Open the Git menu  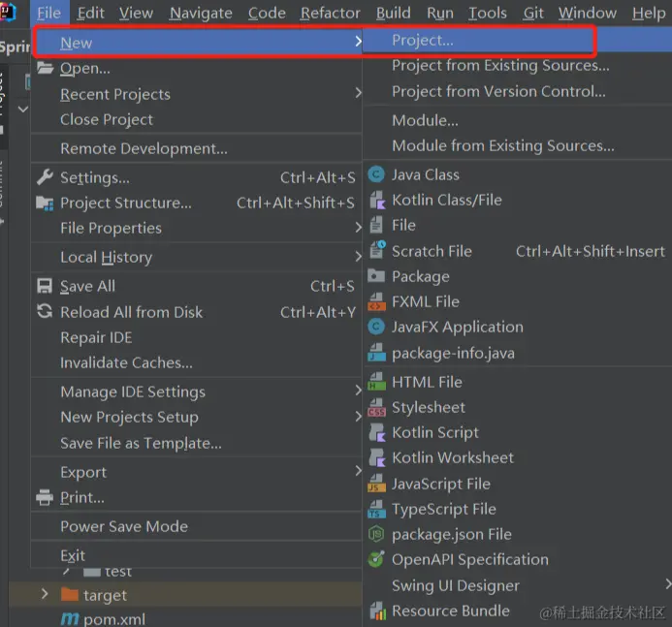pos(533,14)
